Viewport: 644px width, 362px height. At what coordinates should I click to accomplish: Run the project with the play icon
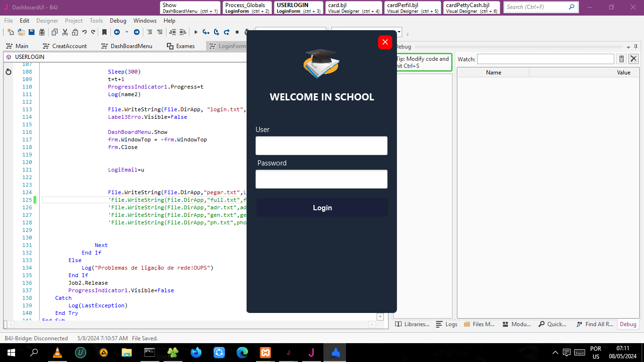click(x=196, y=32)
